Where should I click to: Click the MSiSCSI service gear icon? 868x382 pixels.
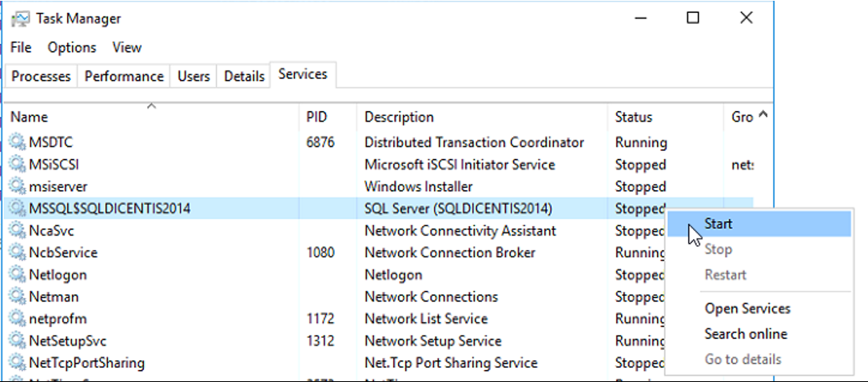(17, 165)
